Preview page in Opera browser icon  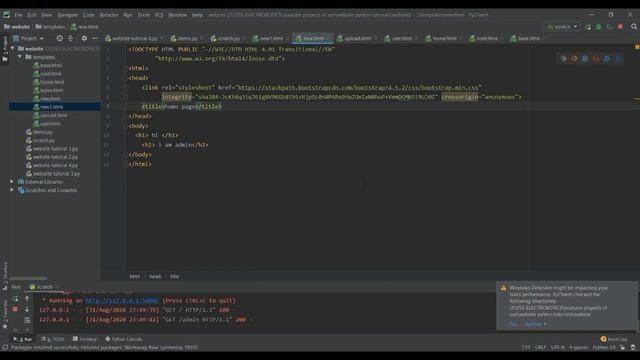(596, 59)
